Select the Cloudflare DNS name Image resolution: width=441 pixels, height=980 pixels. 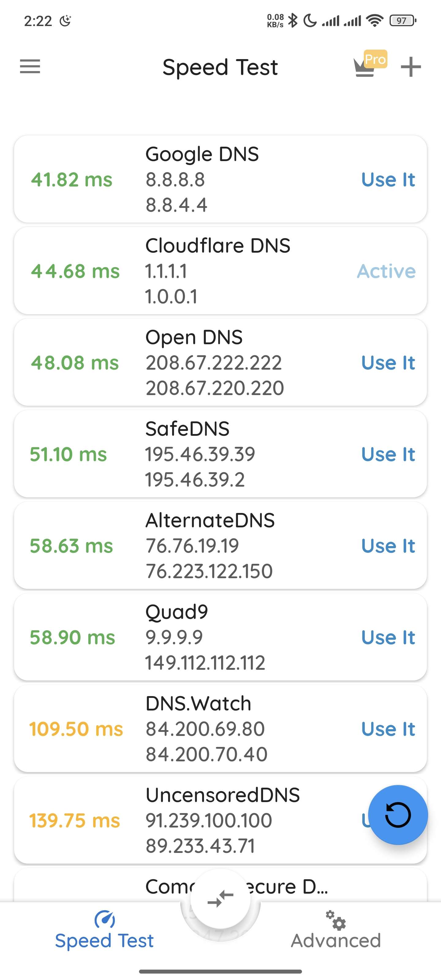[218, 246]
